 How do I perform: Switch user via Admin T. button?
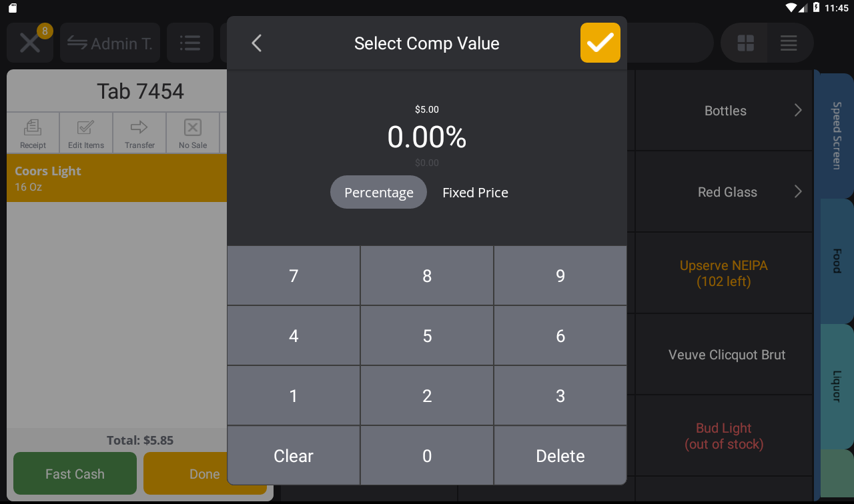tap(110, 43)
